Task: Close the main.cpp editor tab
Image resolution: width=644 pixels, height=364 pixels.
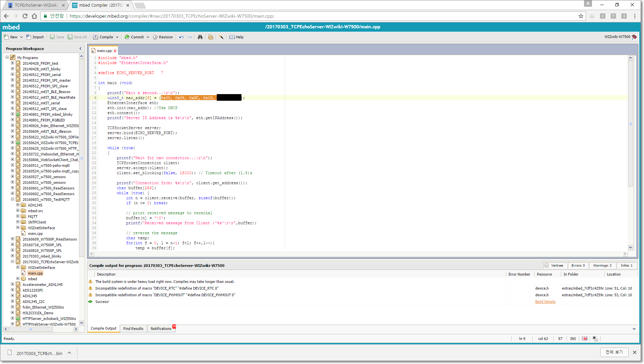Action: (x=115, y=51)
